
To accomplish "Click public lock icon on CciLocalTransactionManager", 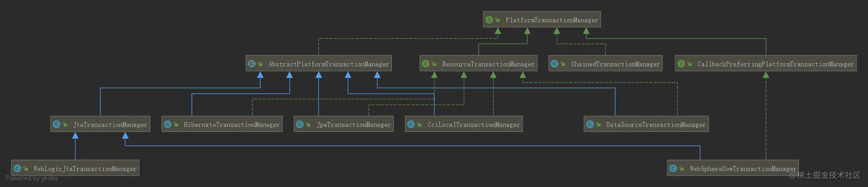I will click(419, 125).
